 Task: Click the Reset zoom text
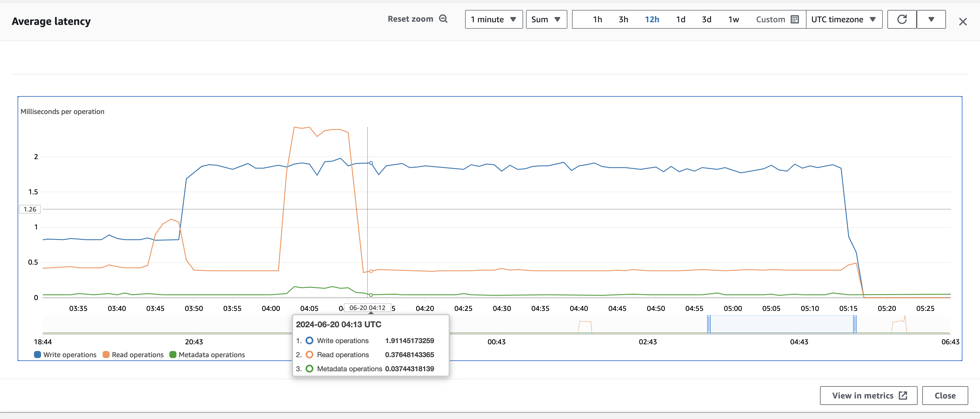[410, 19]
